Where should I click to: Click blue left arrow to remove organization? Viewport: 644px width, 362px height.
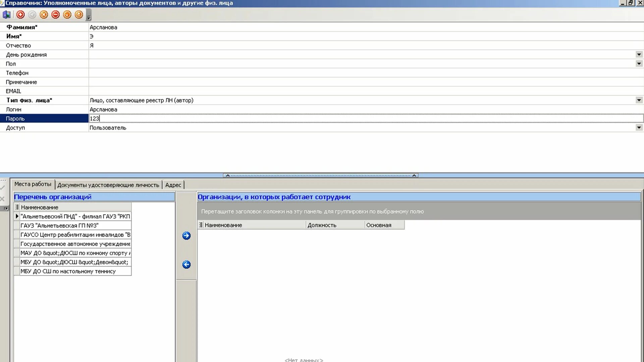(186, 264)
